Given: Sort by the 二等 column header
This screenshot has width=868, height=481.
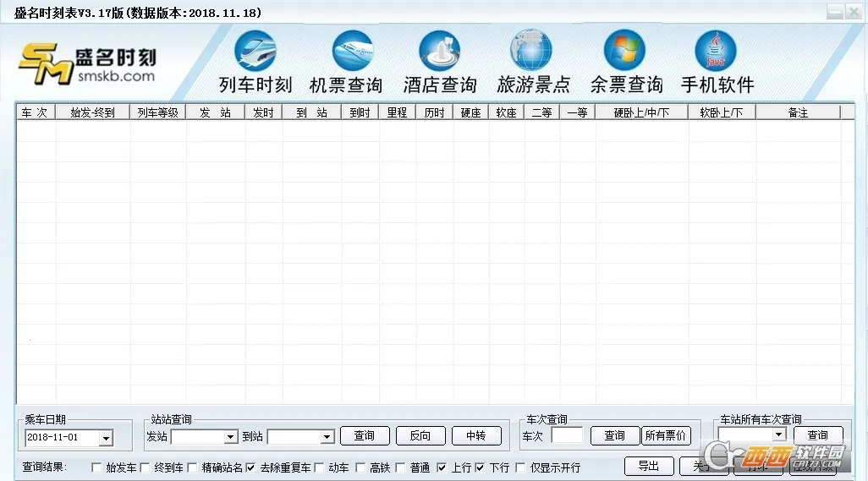Looking at the screenshot, I should pyautogui.click(x=542, y=112).
